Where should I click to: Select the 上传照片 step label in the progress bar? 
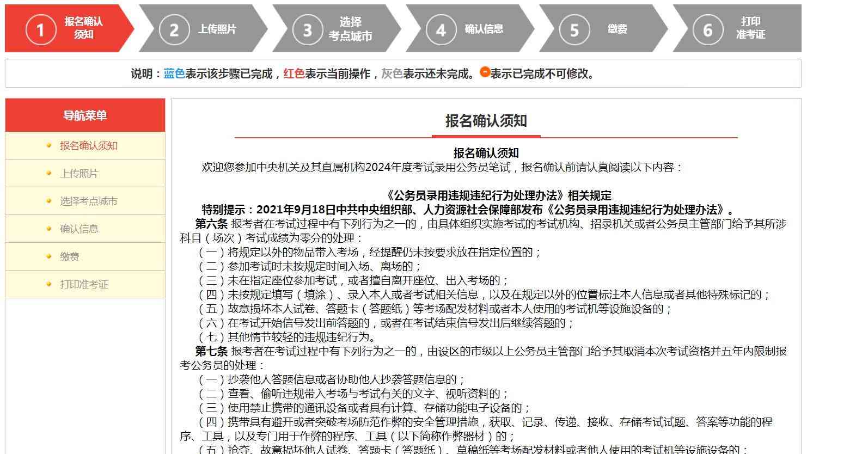217,29
